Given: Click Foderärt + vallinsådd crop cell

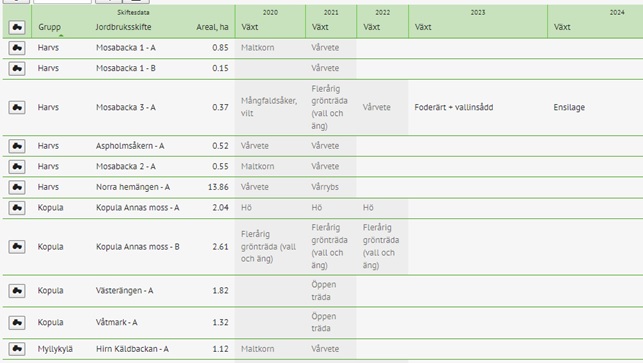Looking at the screenshot, I should pyautogui.click(x=454, y=107).
